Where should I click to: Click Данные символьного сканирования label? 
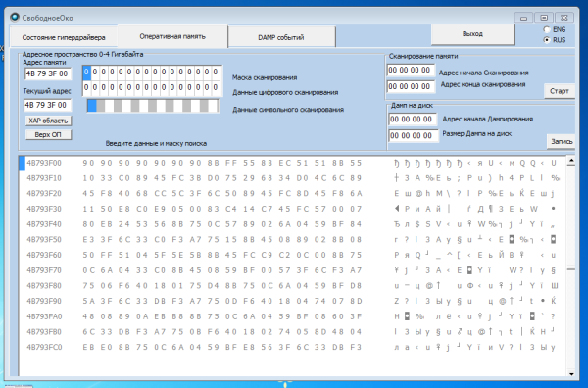288,110
